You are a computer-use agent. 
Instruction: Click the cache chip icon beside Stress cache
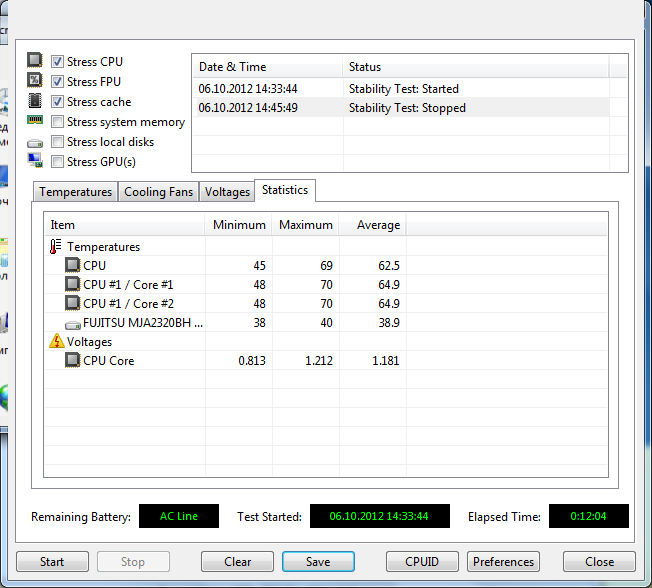click(x=35, y=100)
